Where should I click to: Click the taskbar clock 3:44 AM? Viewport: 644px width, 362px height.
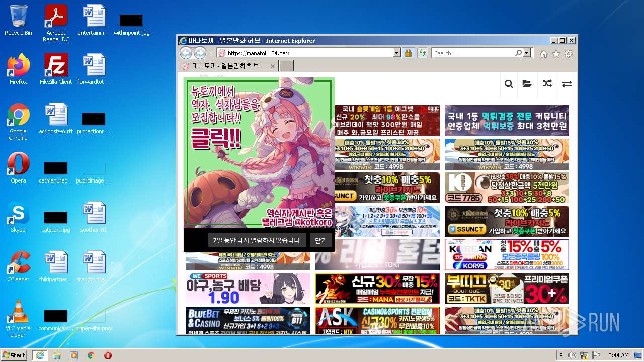618,355
